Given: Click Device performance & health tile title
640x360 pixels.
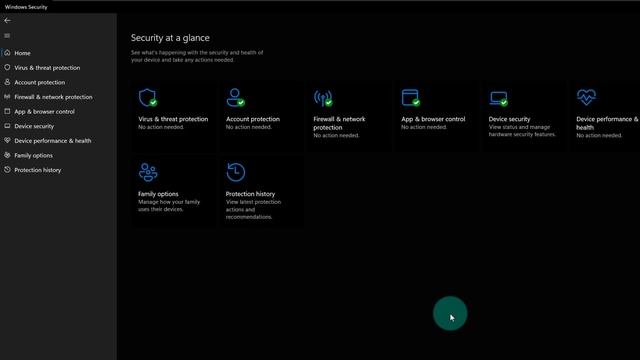Looking at the screenshot, I should pos(607,123).
